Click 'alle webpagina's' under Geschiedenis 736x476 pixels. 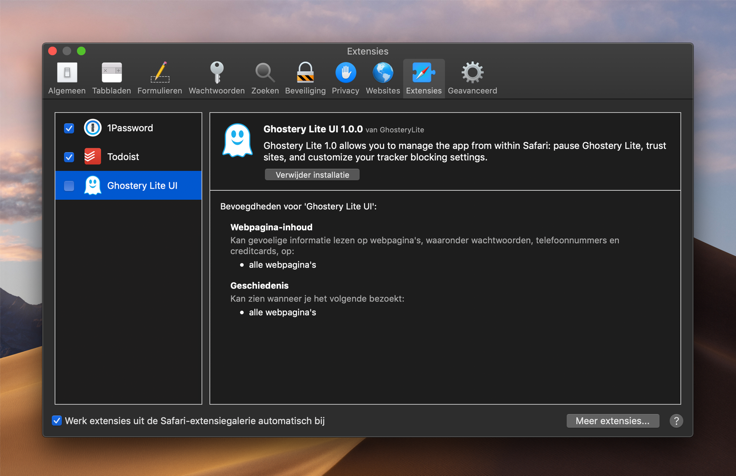tap(282, 313)
